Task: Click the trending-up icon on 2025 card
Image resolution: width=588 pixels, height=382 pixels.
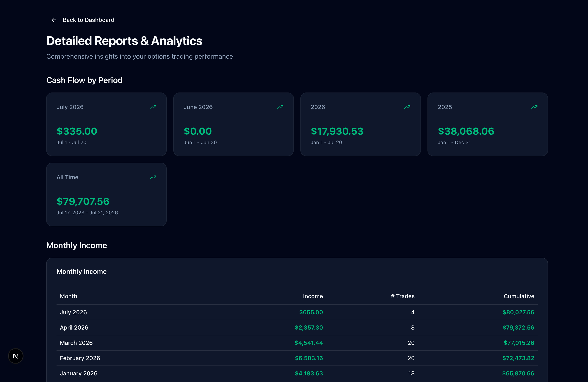Action: point(534,107)
